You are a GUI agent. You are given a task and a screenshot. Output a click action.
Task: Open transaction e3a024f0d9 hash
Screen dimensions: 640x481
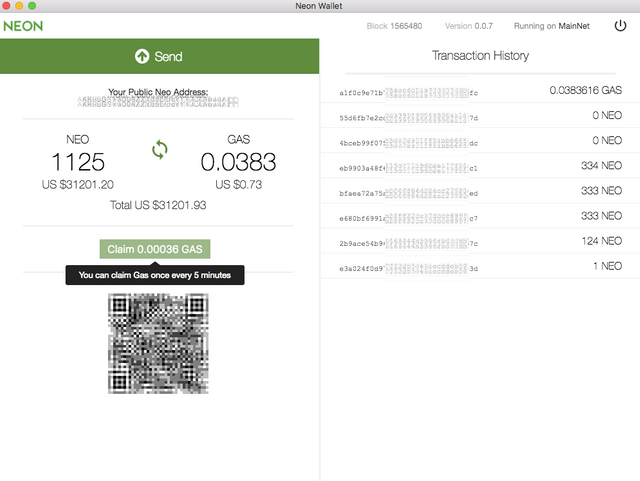pos(408,269)
